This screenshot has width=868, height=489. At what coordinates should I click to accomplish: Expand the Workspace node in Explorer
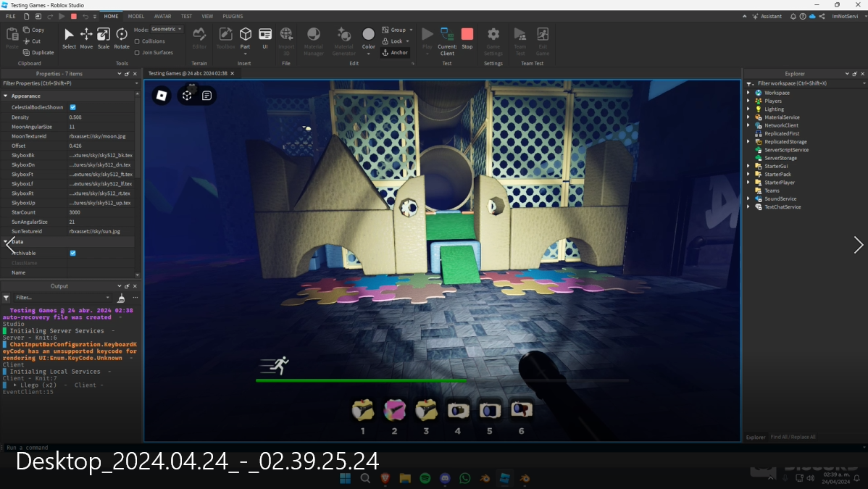(x=748, y=93)
